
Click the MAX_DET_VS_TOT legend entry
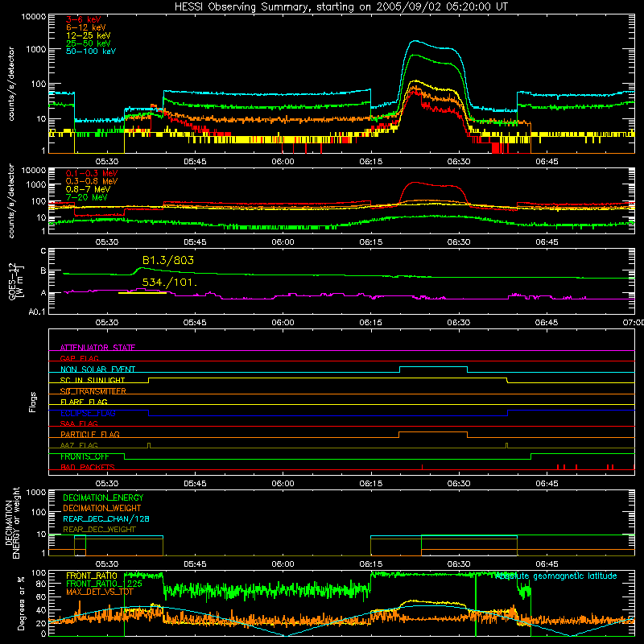tap(100, 592)
